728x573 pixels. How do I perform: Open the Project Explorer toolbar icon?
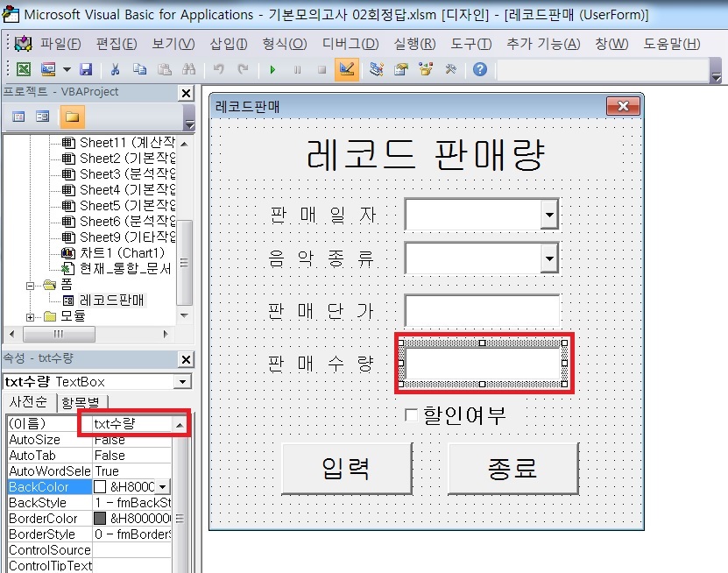click(377, 69)
